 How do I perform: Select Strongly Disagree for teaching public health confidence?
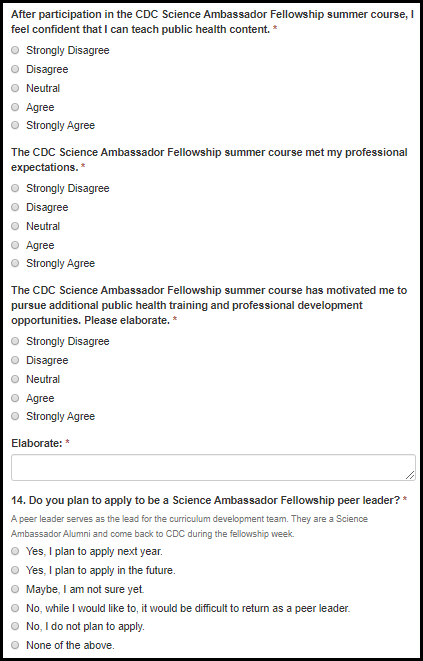(15, 50)
